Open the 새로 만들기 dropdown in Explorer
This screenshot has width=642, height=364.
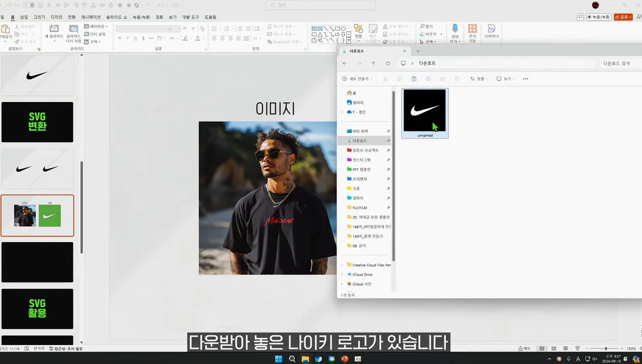click(x=357, y=79)
